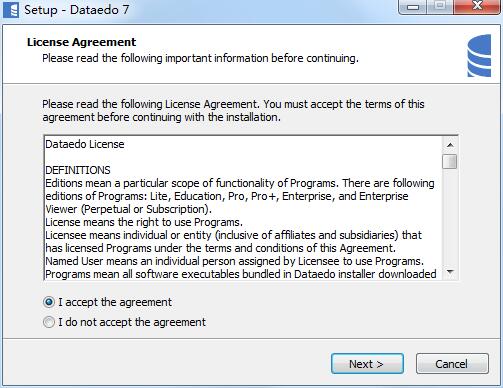Click the Dataedo setup icon in title bar

point(11,9)
